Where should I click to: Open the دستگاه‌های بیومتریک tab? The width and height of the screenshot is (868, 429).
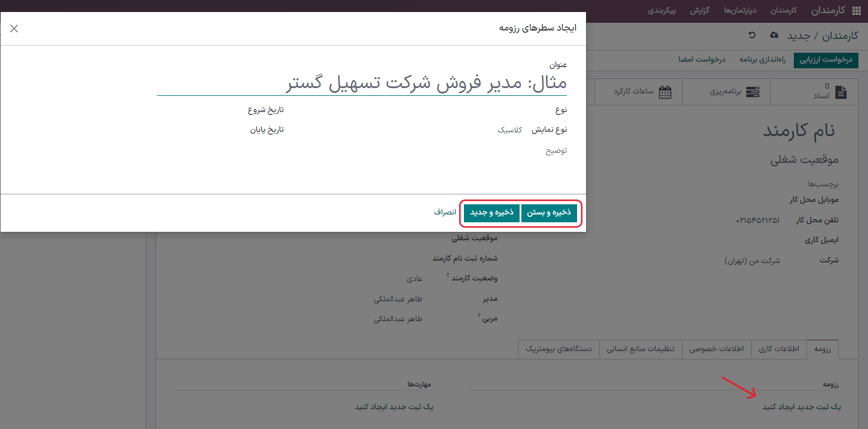(558, 349)
